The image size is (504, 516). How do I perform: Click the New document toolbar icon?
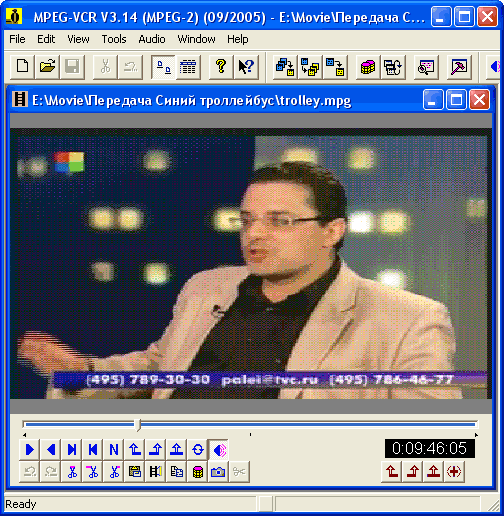22,67
